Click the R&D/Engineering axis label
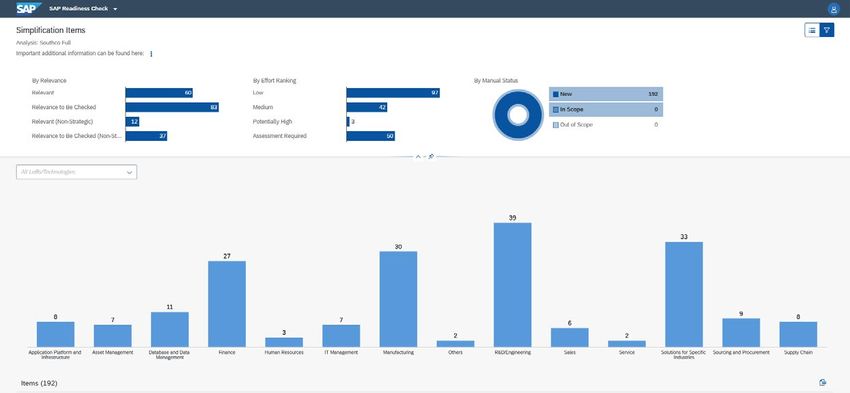Viewport: 850px width, 393px height. point(513,352)
